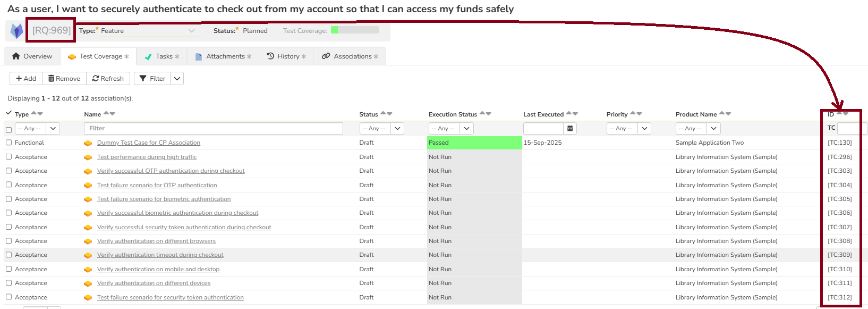Check the Dummy Test Case row checkbox

[8, 143]
